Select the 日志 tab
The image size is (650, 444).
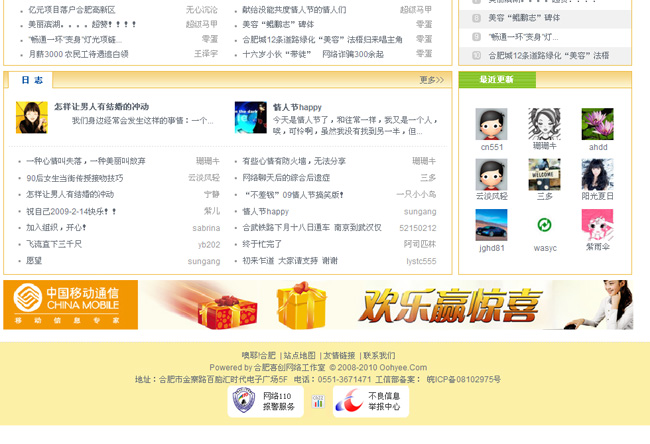pos(32,80)
